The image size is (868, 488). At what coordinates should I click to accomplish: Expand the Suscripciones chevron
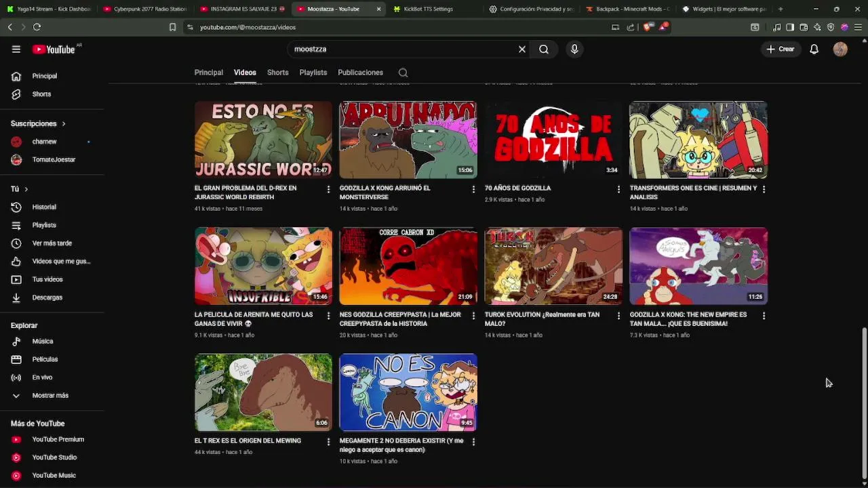[64, 123]
